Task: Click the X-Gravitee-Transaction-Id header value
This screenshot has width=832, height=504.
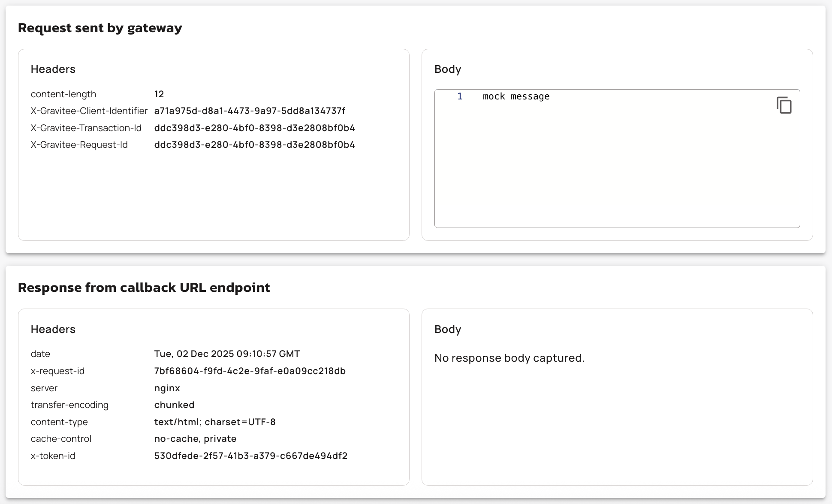Action: click(x=254, y=128)
